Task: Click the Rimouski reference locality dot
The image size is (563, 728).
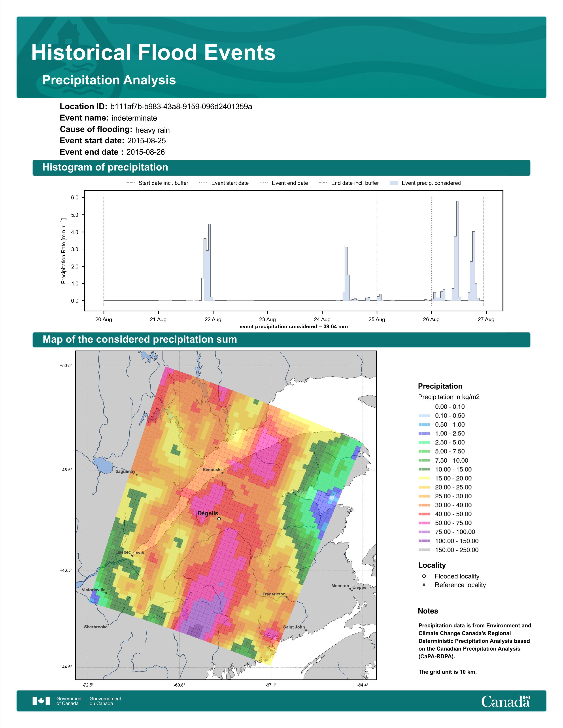Action: coord(223,473)
